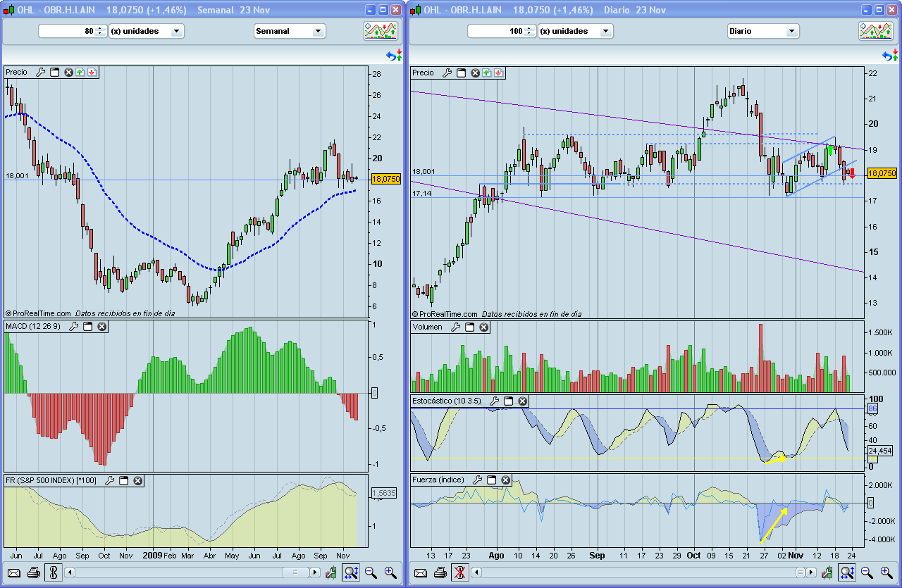Open Volumen panel settings wrench
This screenshot has width=902, height=588.
455,327
